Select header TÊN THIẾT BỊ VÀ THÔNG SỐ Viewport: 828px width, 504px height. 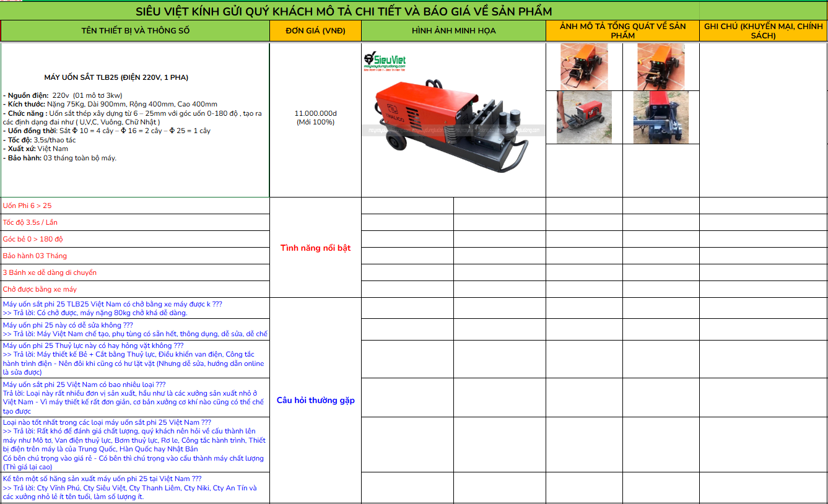(x=135, y=31)
